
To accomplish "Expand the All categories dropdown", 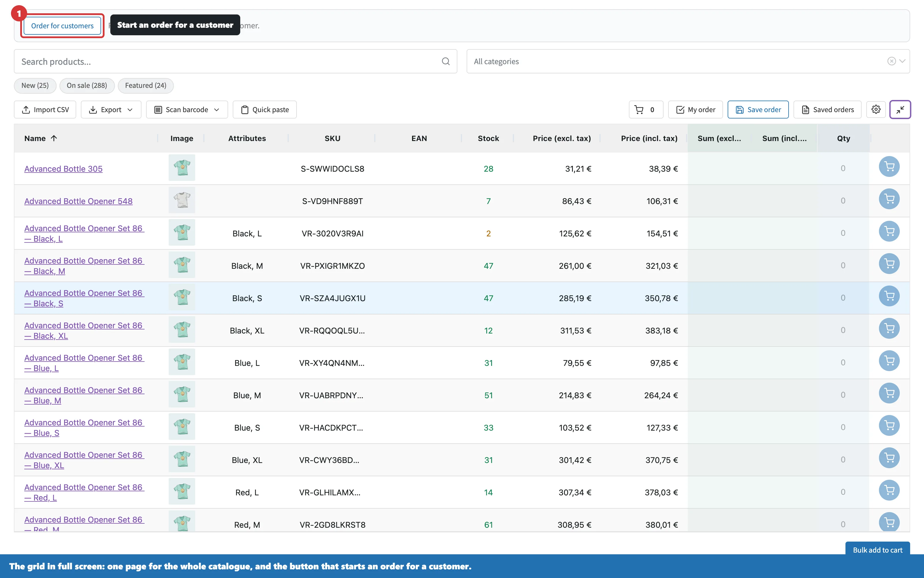I will coord(902,61).
